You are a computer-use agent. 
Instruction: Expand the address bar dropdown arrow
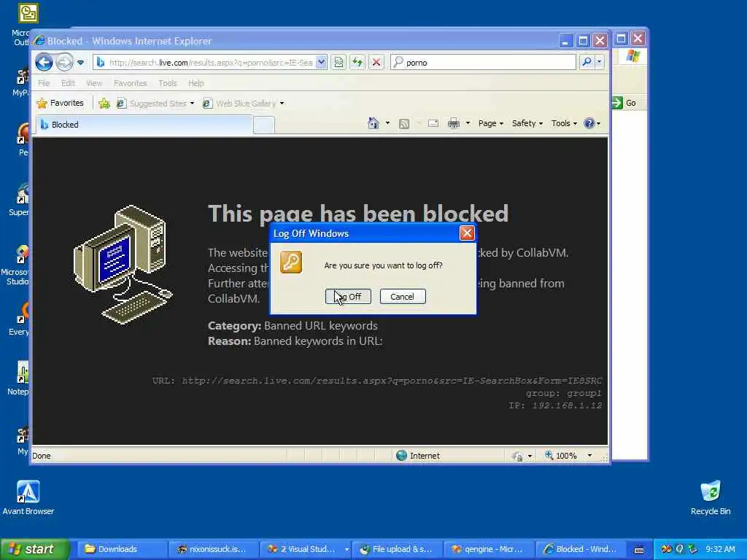[322, 63]
